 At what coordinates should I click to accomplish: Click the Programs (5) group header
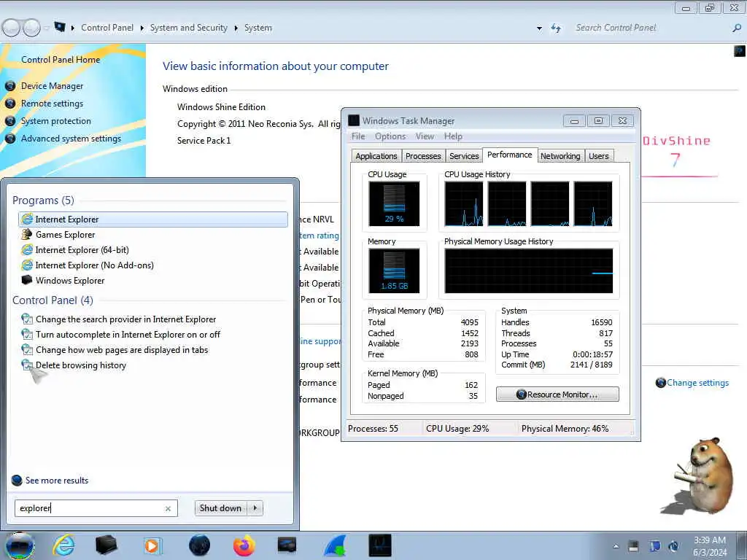[43, 200]
